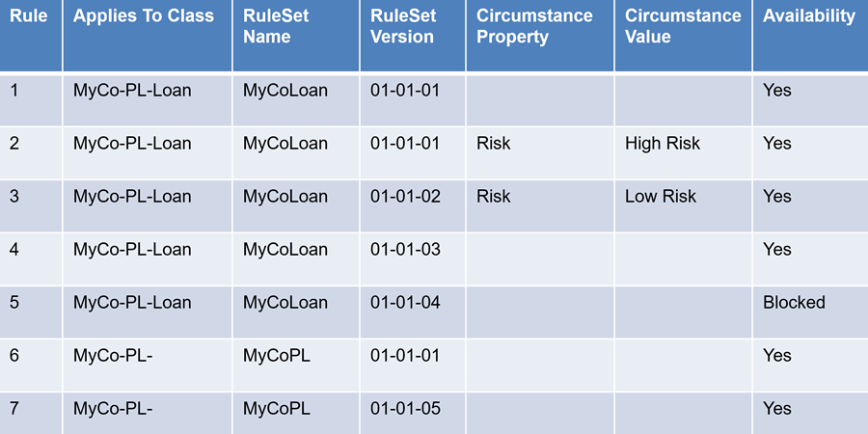Click MyCo-PL-Loan class in rule 1 row
The width and height of the screenshot is (868, 434).
click(x=132, y=91)
